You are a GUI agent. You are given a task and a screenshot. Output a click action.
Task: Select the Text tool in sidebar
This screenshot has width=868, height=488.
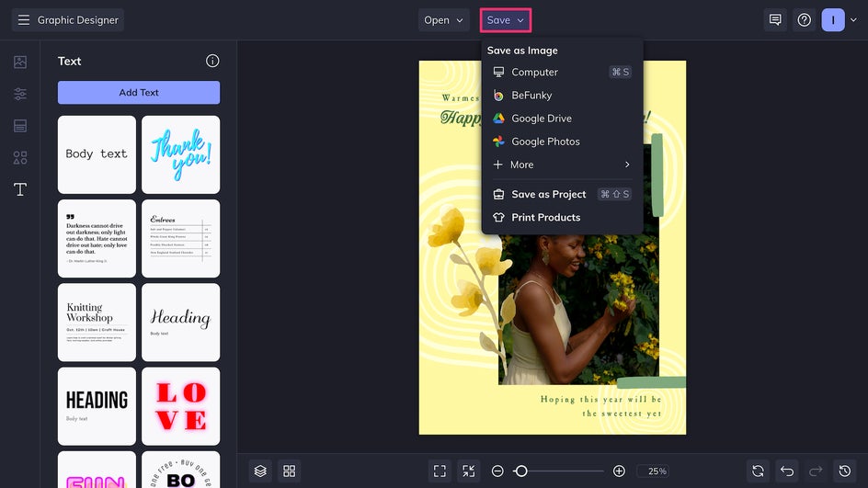pyautogui.click(x=20, y=189)
